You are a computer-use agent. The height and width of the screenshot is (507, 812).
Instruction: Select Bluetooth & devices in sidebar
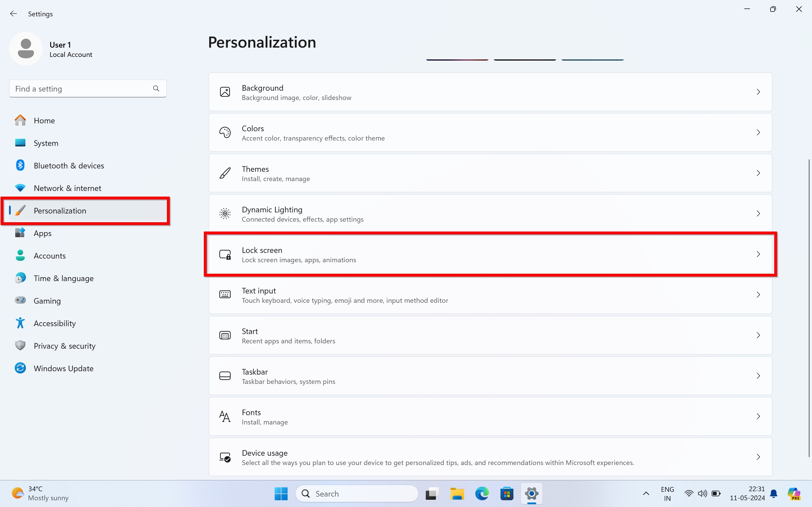[69, 166]
